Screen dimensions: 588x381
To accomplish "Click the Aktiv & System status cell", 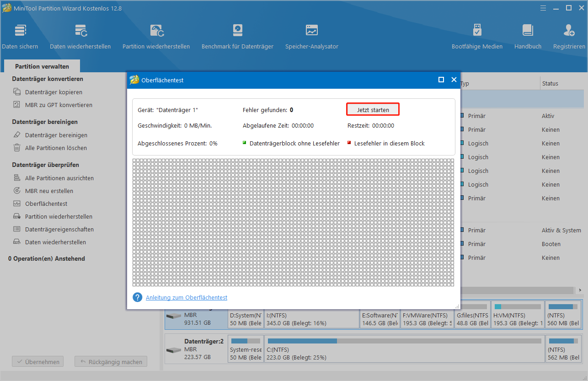I will coord(561,230).
